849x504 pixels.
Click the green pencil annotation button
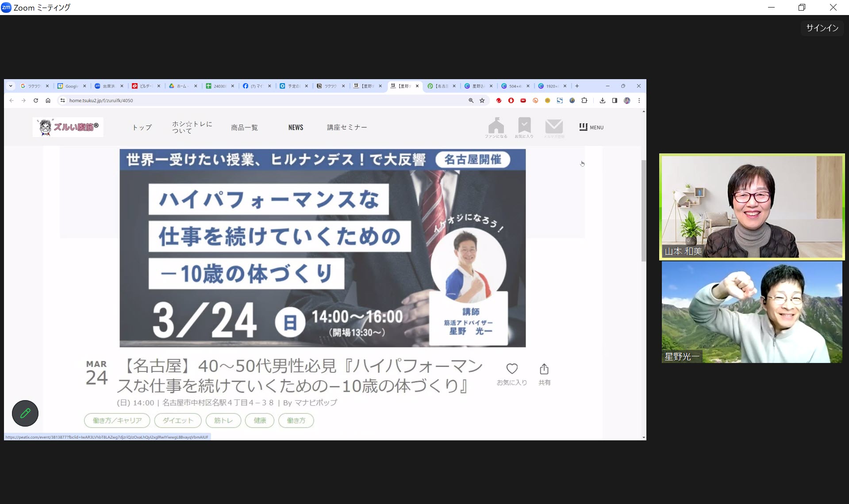pyautogui.click(x=25, y=413)
